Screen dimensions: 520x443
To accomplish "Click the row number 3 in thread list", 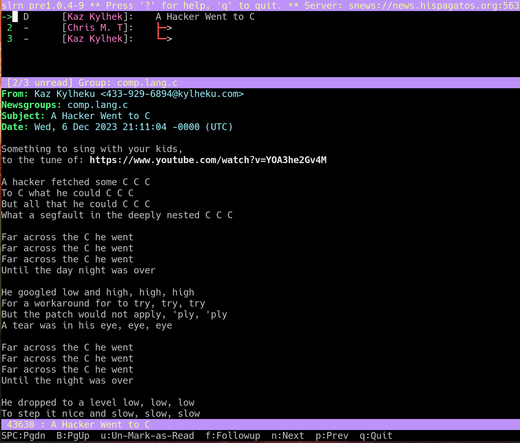I will pos(9,39).
